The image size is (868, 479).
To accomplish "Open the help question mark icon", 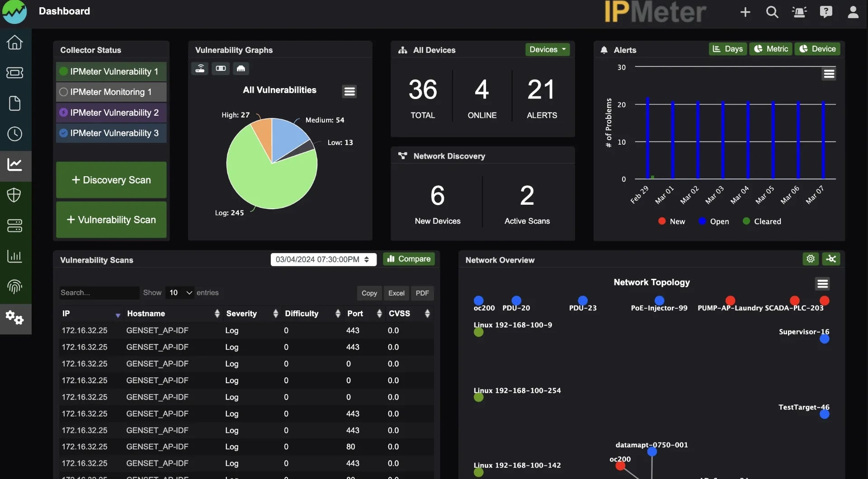I will (826, 12).
